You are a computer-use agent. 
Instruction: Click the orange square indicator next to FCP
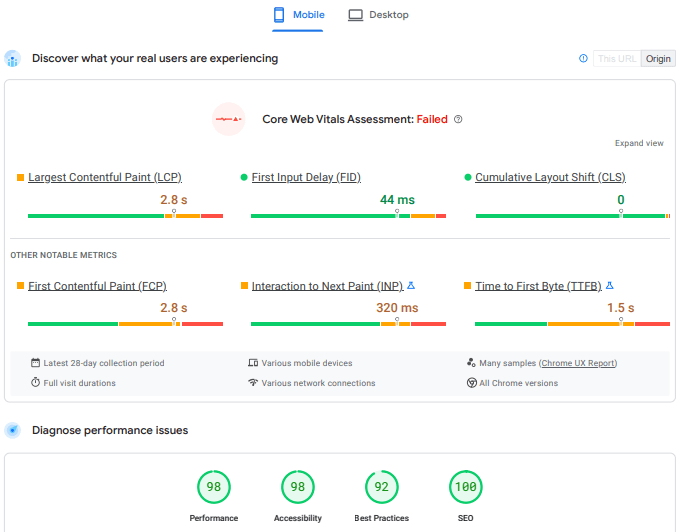[20, 285]
